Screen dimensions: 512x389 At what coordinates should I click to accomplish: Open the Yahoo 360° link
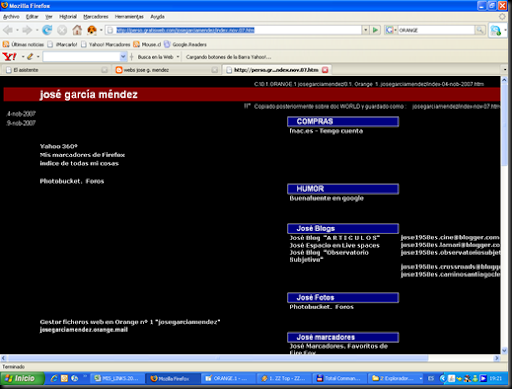59,146
